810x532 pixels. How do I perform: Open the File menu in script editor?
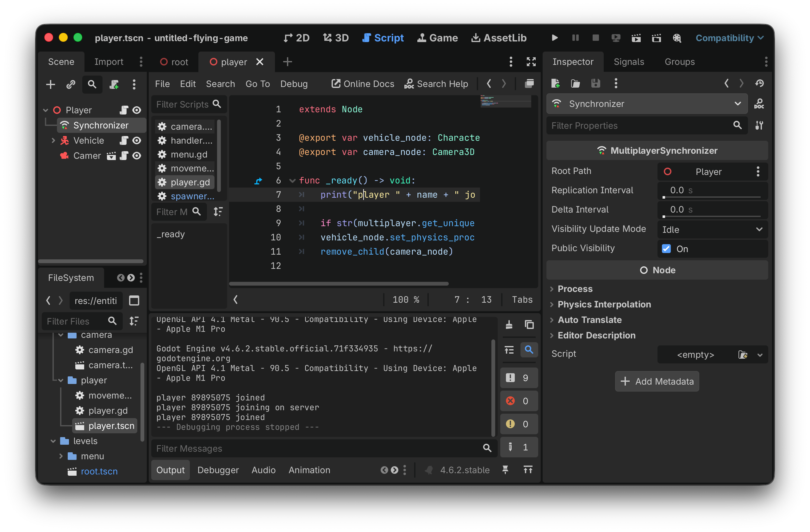coord(162,84)
